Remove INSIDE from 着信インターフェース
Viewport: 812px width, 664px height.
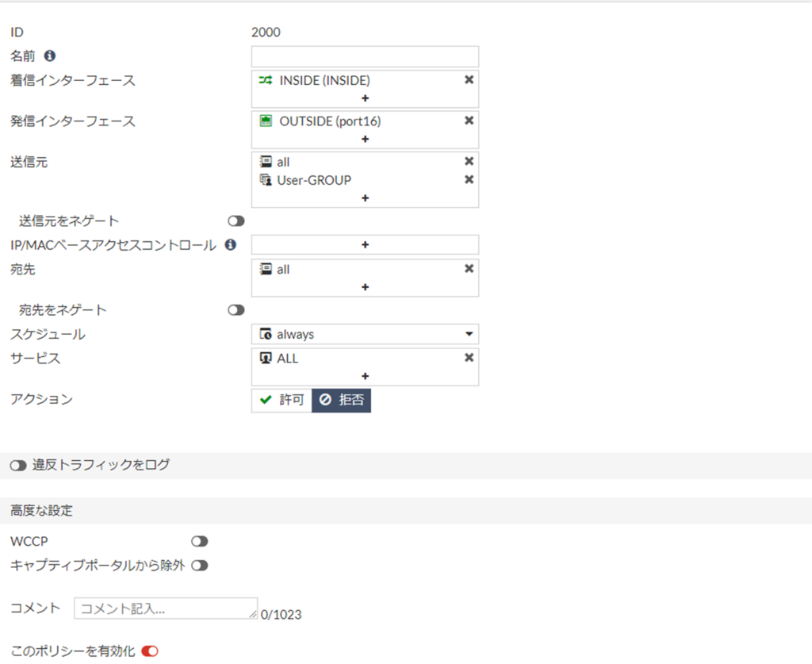(x=469, y=80)
